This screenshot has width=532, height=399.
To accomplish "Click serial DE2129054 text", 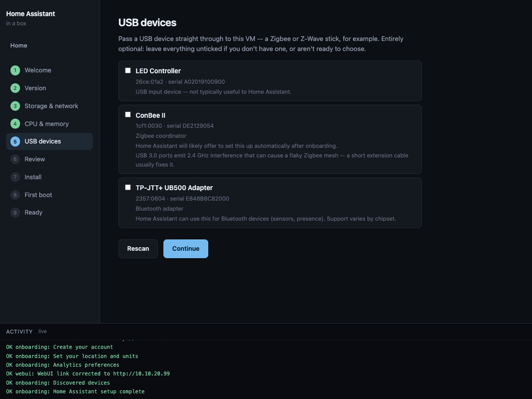I will (x=190, y=126).
